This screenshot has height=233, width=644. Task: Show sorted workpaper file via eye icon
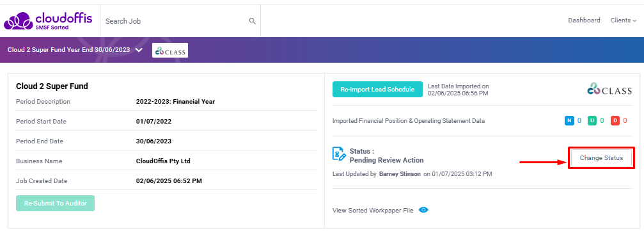[x=423, y=210]
